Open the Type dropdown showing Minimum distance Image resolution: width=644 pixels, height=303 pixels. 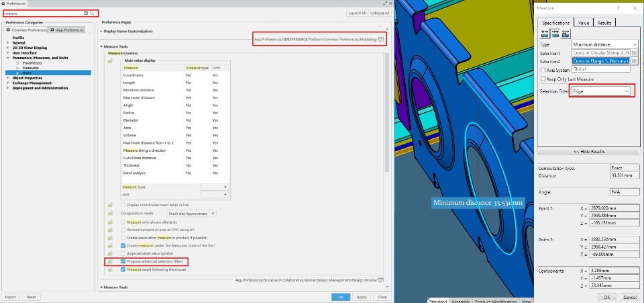point(604,44)
